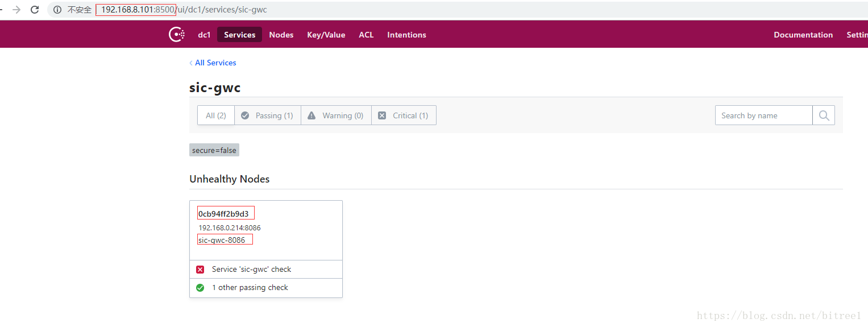
Task: Click the sic-gwc-8086 service ID
Action: point(222,240)
